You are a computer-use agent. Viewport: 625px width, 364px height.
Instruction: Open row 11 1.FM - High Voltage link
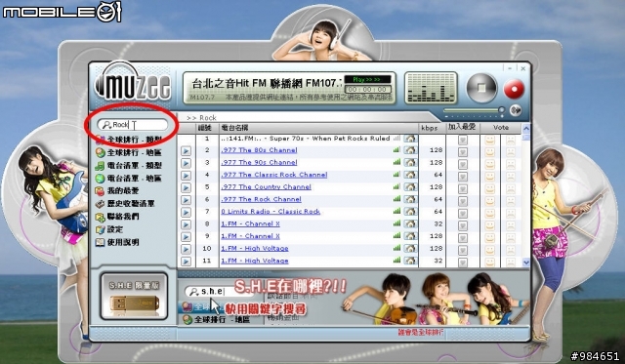(x=255, y=261)
